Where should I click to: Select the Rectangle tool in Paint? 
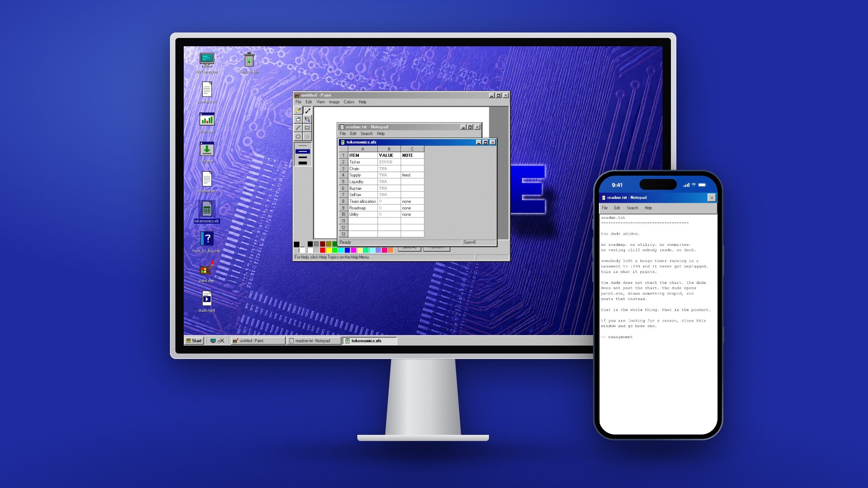pyautogui.click(x=307, y=128)
